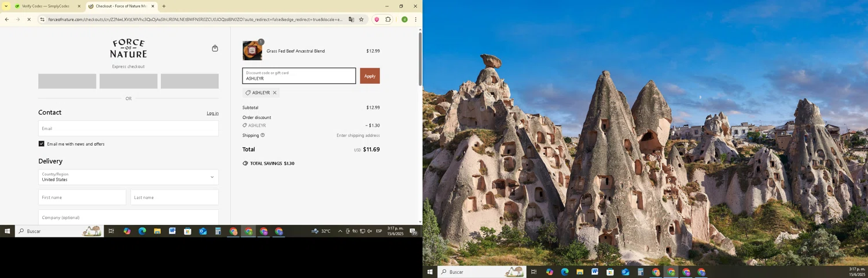Select the Checkout - Force of Nature tab

121,6
